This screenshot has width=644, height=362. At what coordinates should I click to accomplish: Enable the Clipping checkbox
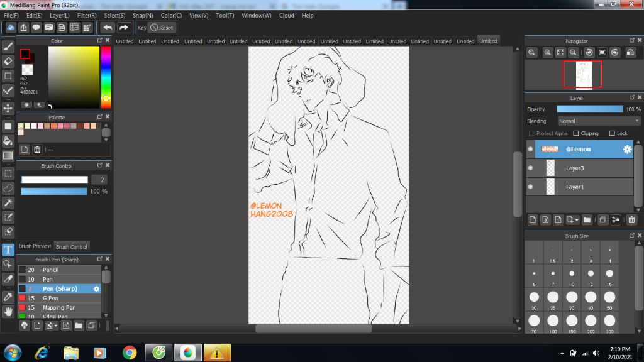coord(575,133)
